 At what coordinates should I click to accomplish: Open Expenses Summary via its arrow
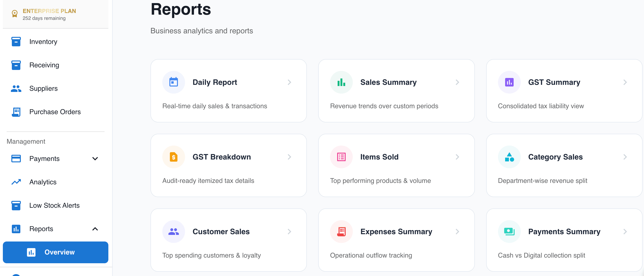[457, 232]
